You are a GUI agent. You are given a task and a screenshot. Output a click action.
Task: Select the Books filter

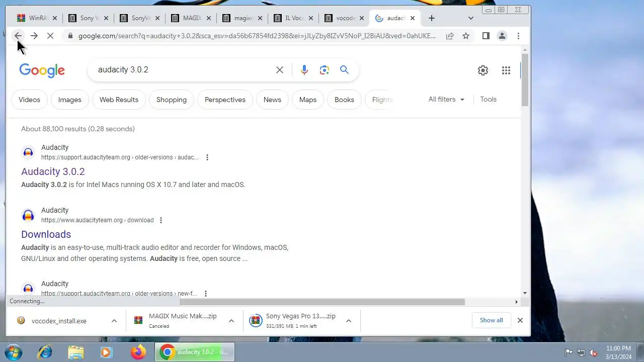pos(344,100)
